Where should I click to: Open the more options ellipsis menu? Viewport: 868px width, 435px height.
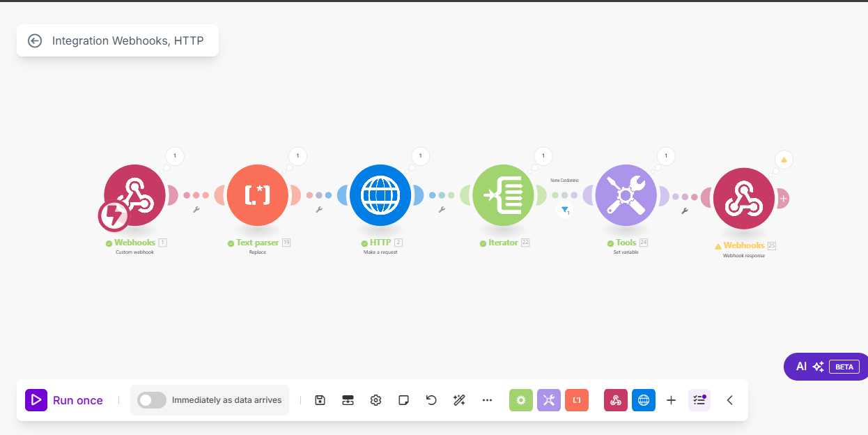point(487,400)
